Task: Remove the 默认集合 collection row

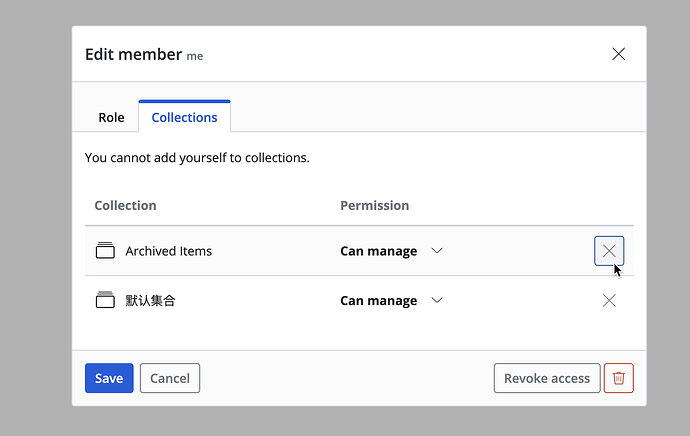Action: click(609, 300)
